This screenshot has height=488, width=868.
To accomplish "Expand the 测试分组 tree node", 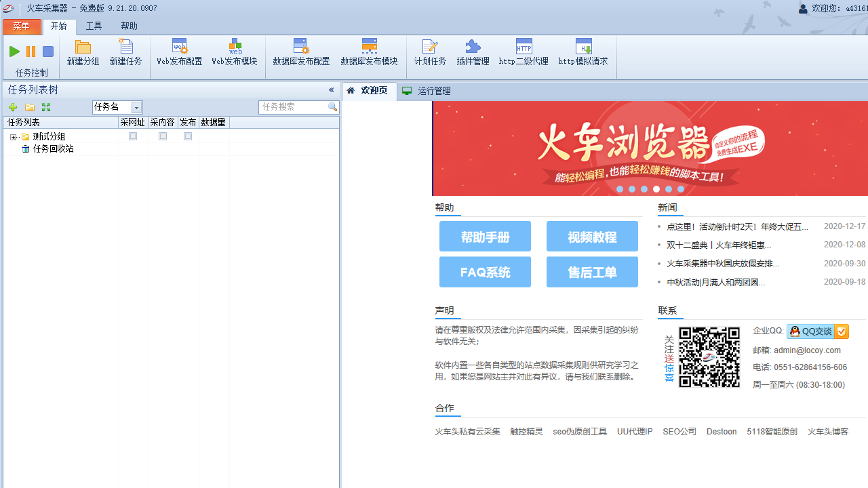I will (13, 137).
